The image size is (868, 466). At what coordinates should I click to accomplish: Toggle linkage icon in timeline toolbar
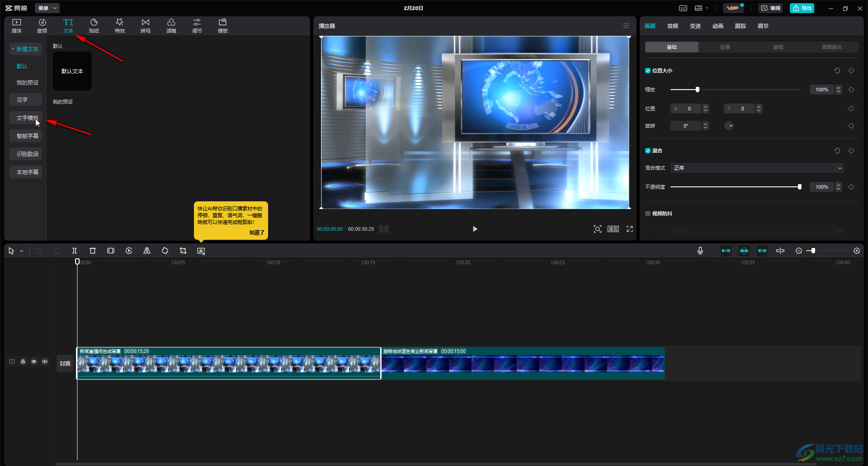coord(762,251)
